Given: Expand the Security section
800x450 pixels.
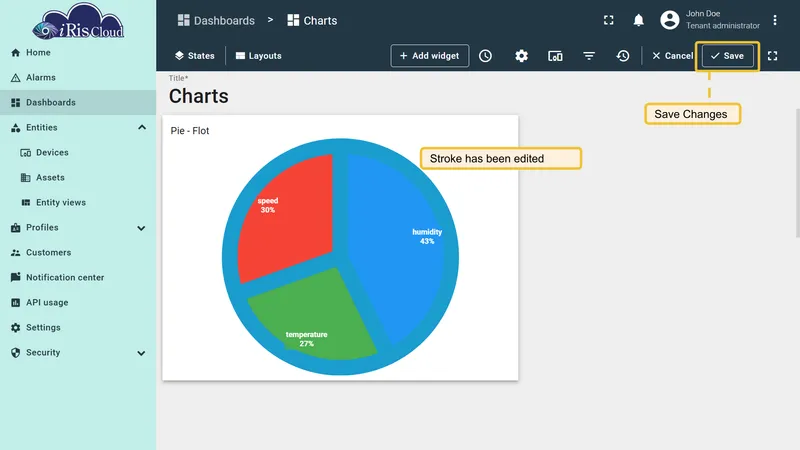Looking at the screenshot, I should (x=141, y=353).
